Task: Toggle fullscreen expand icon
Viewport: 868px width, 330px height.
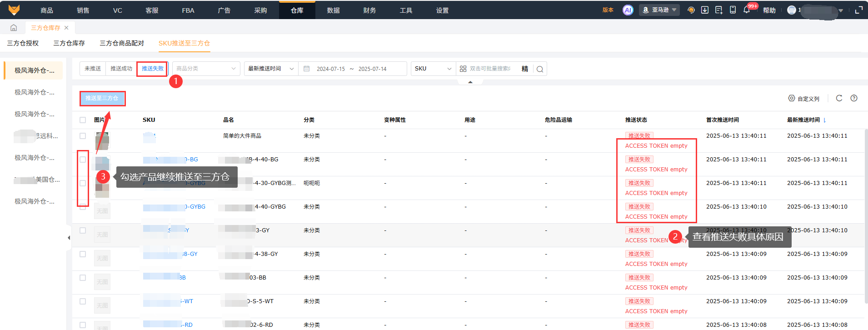Action: coord(858,10)
